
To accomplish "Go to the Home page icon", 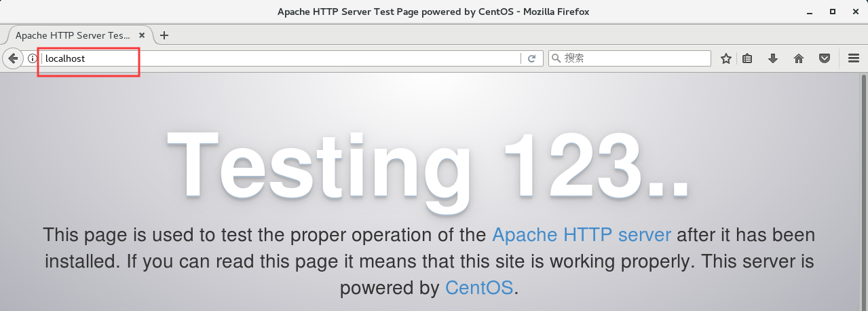I will [x=799, y=58].
